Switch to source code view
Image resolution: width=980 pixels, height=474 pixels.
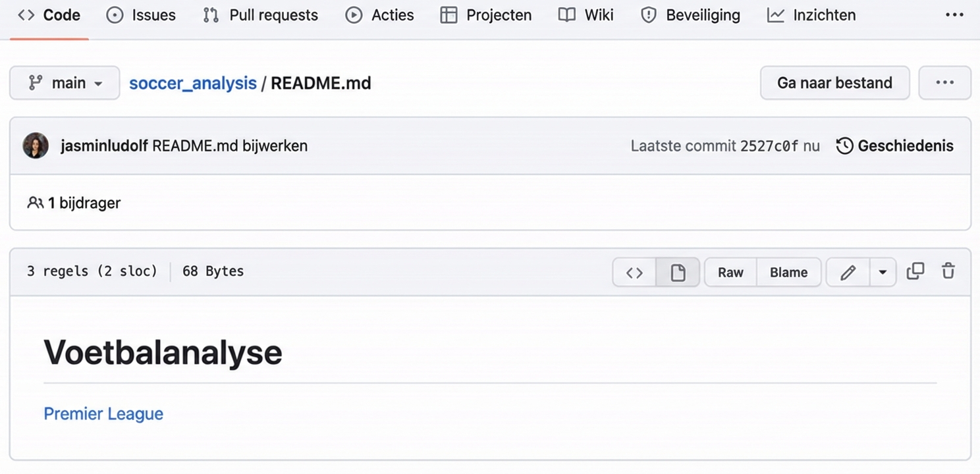coord(634,273)
